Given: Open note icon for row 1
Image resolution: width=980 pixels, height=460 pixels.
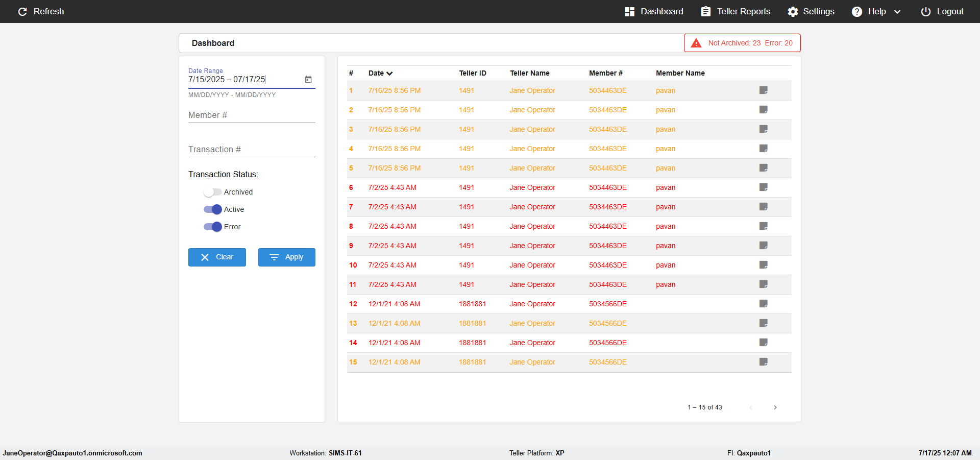Looking at the screenshot, I should 763,90.
